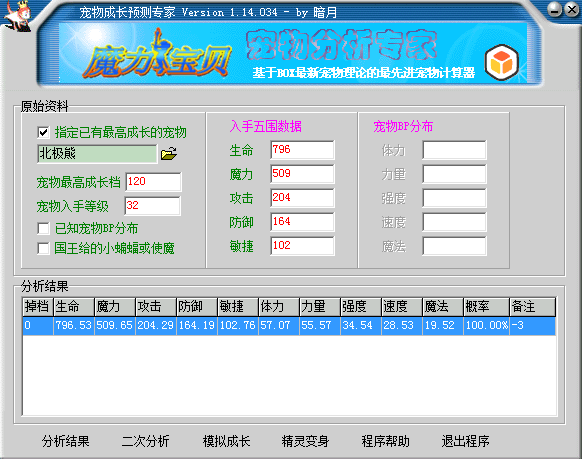Click the 体力 BP input field
Viewport: 582px width, 459px height.
454,150
